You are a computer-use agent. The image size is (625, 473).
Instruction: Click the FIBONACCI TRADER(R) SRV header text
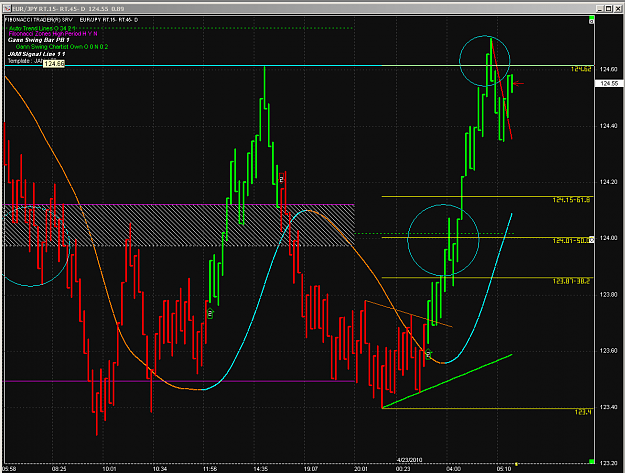(39, 20)
